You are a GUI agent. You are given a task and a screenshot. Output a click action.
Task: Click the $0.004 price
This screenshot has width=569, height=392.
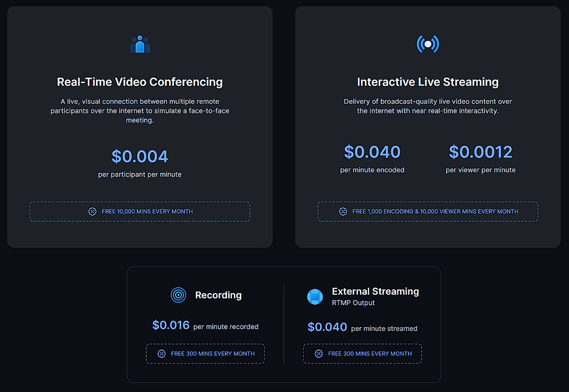point(140,156)
